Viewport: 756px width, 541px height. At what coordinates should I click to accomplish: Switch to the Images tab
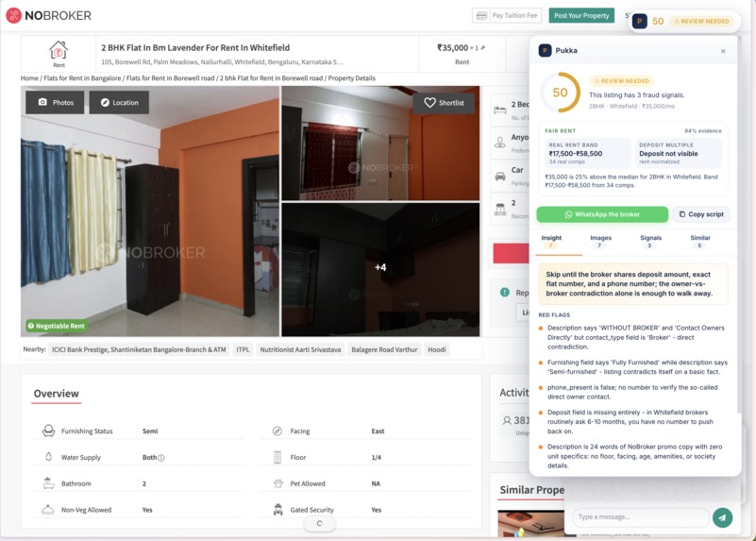tap(600, 242)
